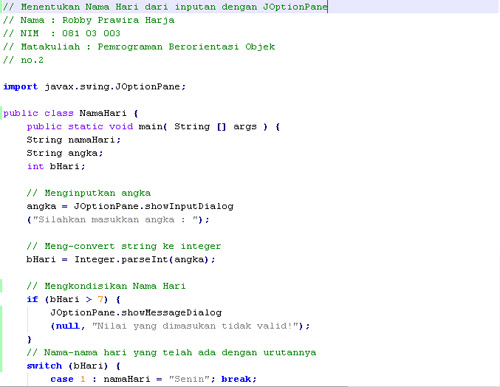Image resolution: width=500 pixels, height=387 pixels.
Task: Click the comment line '// no.2'
Action: [23, 60]
